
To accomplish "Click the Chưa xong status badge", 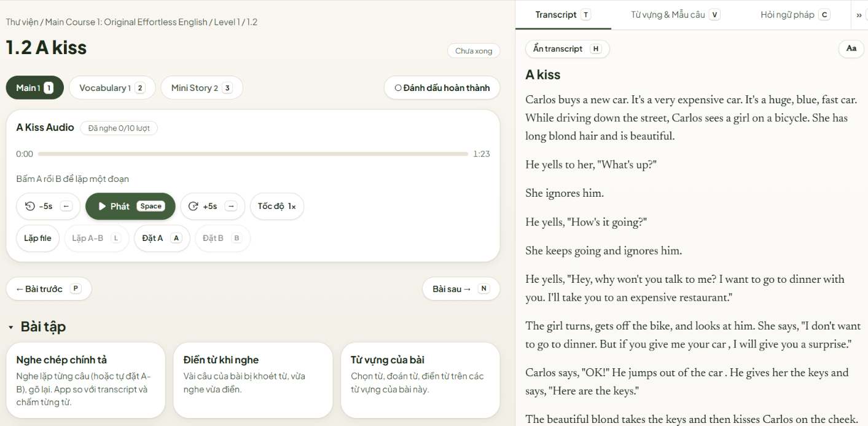I will point(474,51).
